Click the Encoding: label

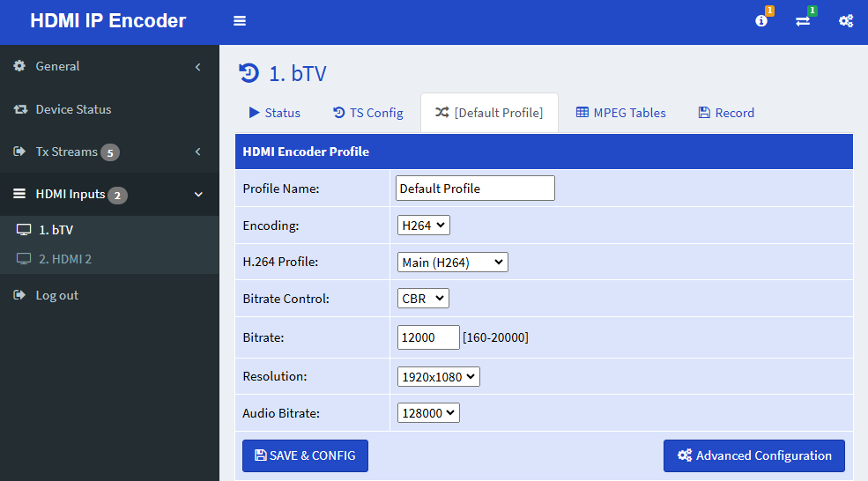271,226
